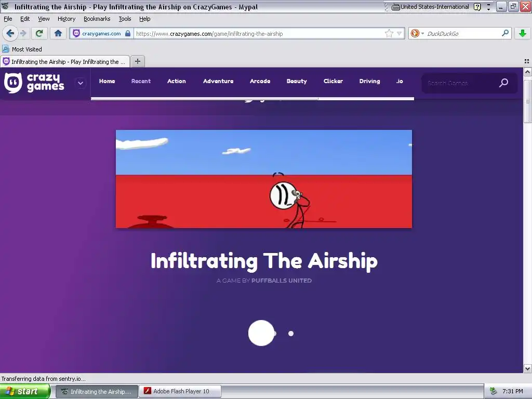Click the padlock security icon
The height and width of the screenshot is (399, 532).
click(128, 33)
